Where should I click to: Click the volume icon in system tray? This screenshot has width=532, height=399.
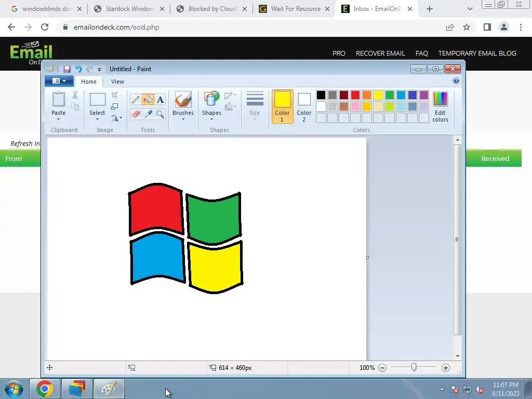pyautogui.click(x=480, y=390)
